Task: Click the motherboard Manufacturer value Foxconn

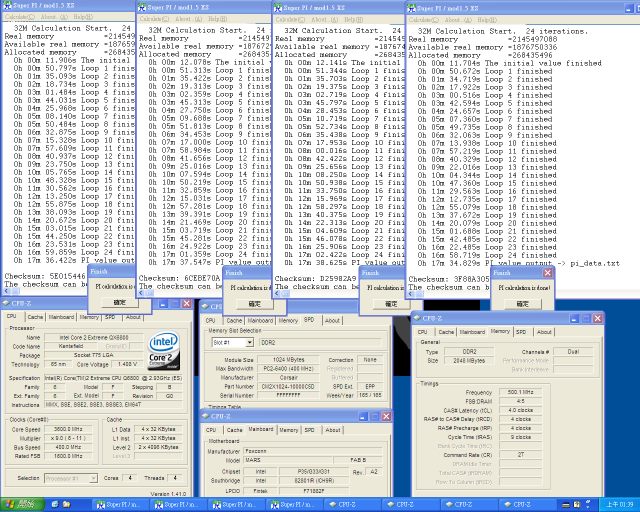Action: [313, 451]
